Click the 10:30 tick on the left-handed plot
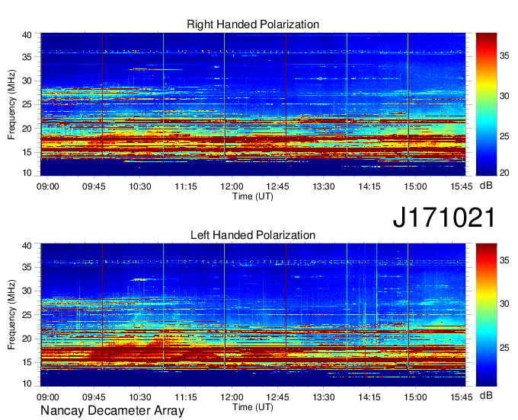The height and width of the screenshot is (420, 518). tap(139, 397)
